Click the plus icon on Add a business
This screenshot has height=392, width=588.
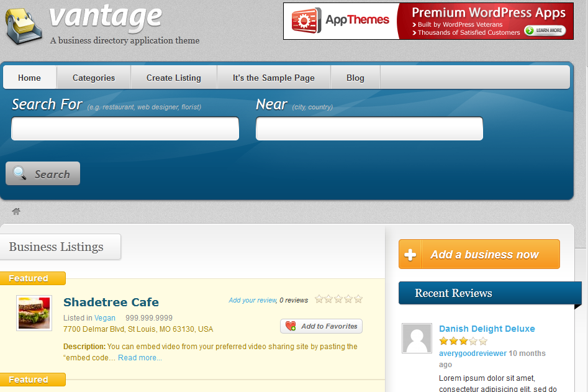(410, 255)
